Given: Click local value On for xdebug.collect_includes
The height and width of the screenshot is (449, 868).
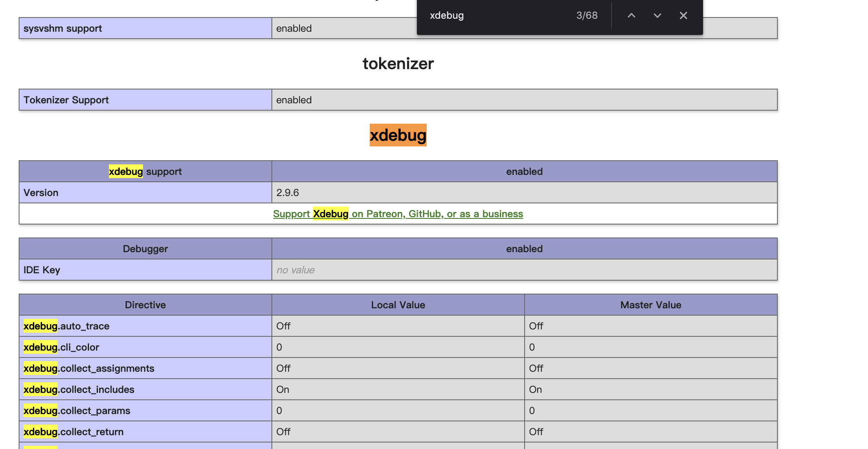Looking at the screenshot, I should [398, 390].
